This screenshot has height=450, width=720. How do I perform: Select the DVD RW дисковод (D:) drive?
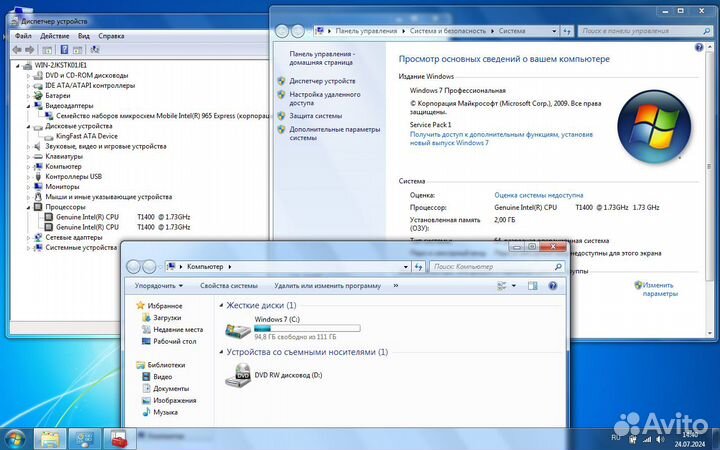coord(274,375)
